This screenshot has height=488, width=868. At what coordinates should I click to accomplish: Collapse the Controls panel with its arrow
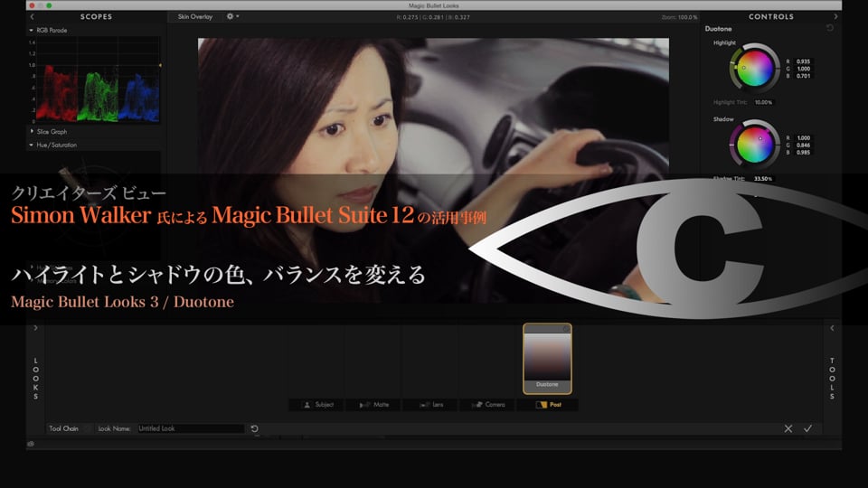coord(835,16)
